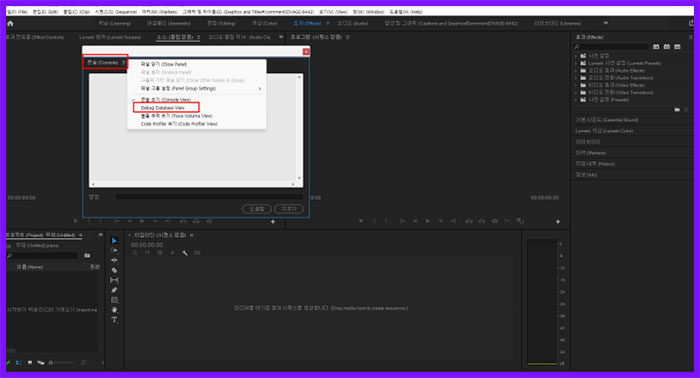Switch to Editing workspace tab
The height and width of the screenshot is (378, 700).
coord(221,23)
